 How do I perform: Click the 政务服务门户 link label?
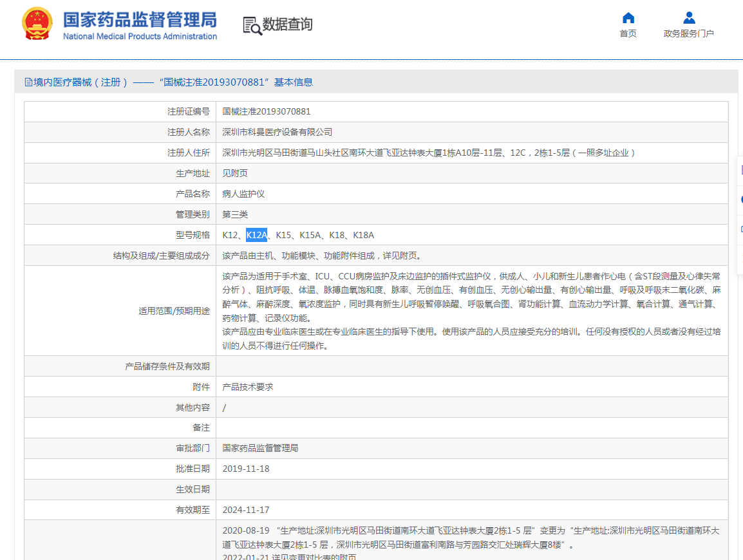[688, 33]
